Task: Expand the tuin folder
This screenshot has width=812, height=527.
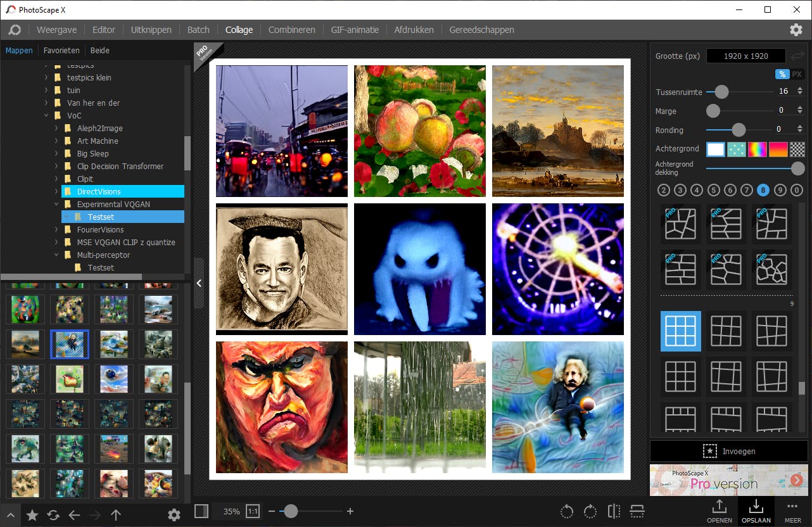Action: pos(46,91)
